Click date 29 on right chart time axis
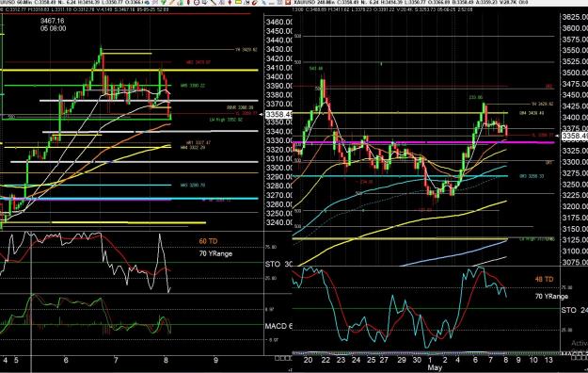Viewport: 588px width, 373px height. [402, 360]
